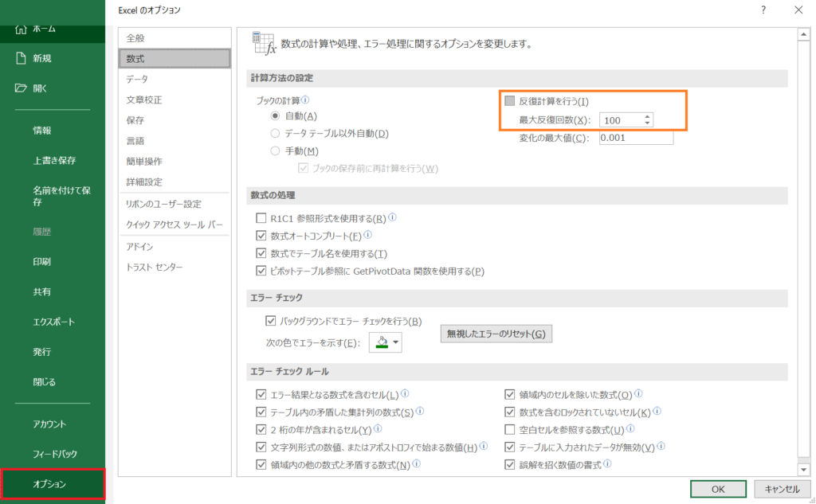Image resolution: width=816 pixels, height=504 pixels.
Task: Click the 変化の最大値 input field
Action: tap(636, 138)
